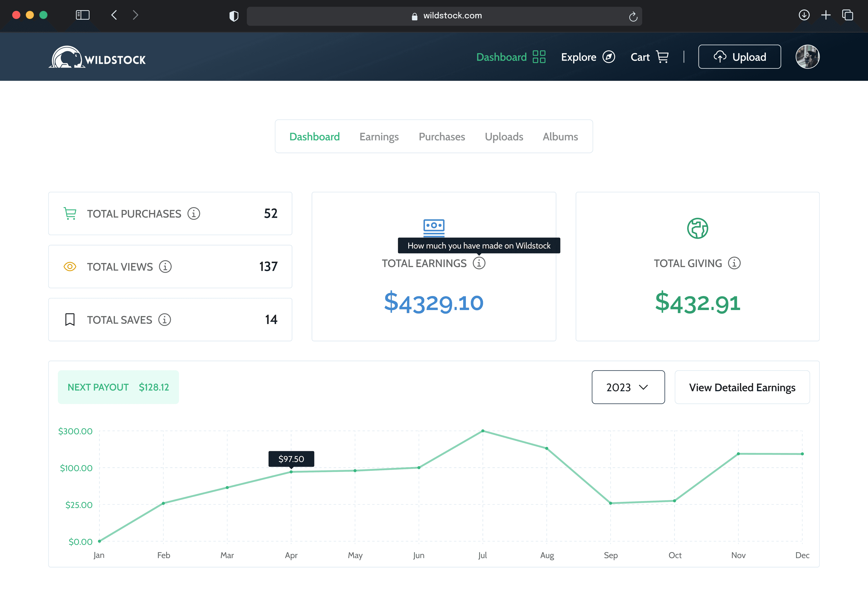The width and height of the screenshot is (868, 597).
Task: Click the browser privacy shield icon
Action: pyautogui.click(x=234, y=16)
